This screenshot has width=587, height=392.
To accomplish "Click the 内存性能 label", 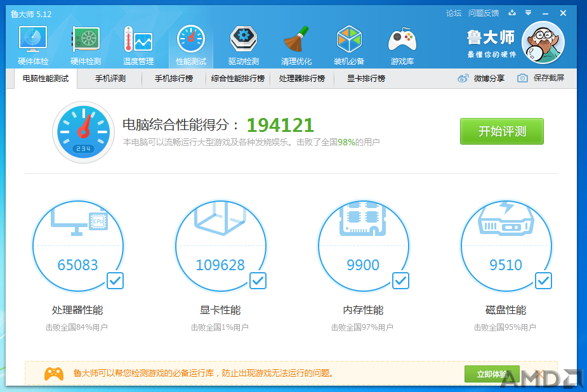I will point(363,310).
